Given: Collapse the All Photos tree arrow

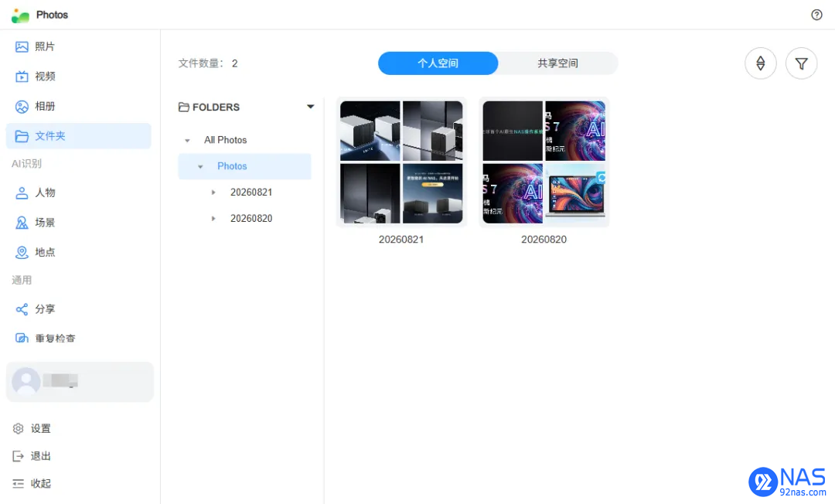Looking at the screenshot, I should click(x=187, y=141).
